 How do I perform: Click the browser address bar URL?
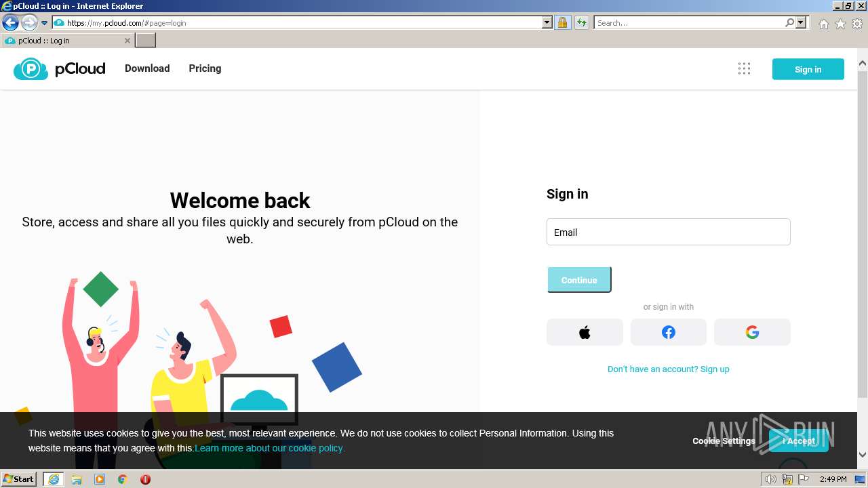click(x=298, y=23)
